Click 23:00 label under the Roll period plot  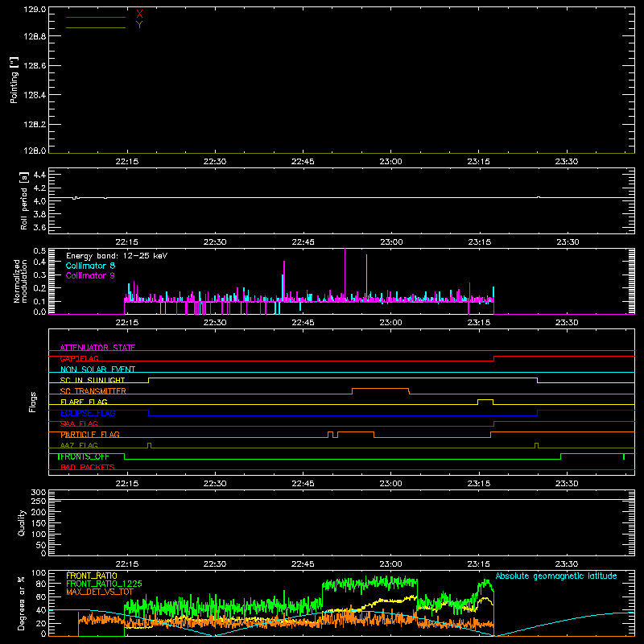point(391,242)
